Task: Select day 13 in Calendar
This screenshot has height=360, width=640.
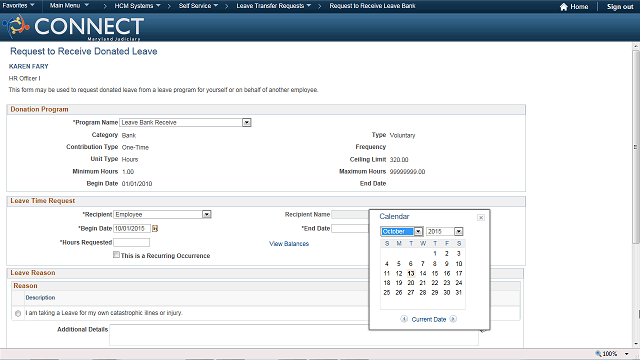Action: (x=411, y=273)
